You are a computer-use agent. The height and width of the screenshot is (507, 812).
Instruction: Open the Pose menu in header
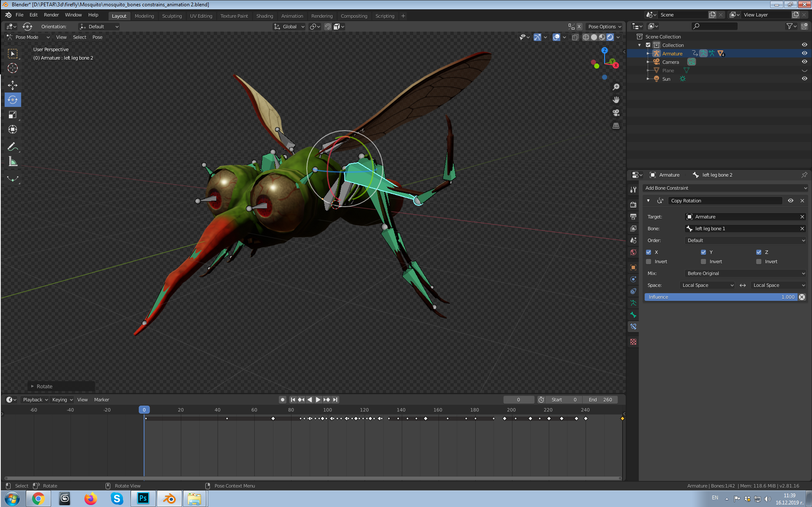[x=97, y=37]
